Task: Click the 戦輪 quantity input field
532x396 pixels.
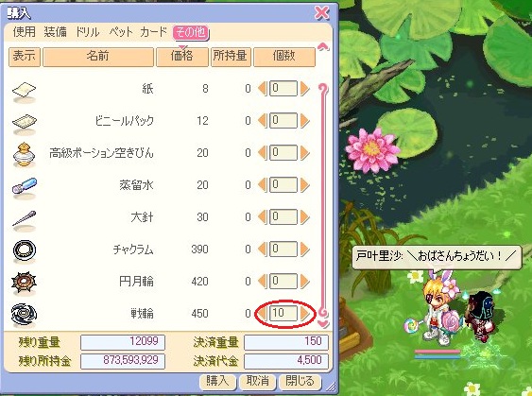Action: point(283,313)
